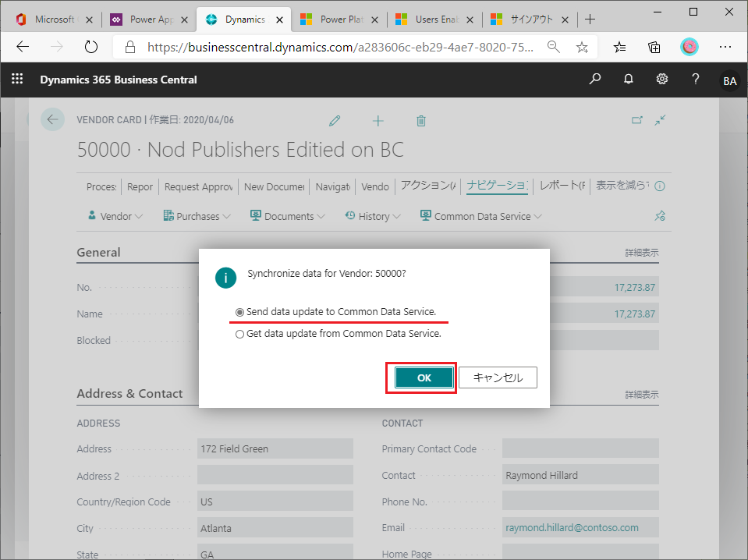Image resolution: width=748 pixels, height=560 pixels.
Task: Delete the vendor with trash icon
Action: click(420, 121)
